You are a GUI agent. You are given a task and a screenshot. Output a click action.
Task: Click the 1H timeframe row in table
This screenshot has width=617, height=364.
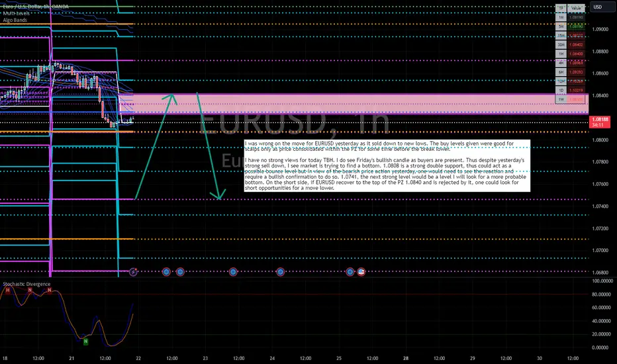570,54
